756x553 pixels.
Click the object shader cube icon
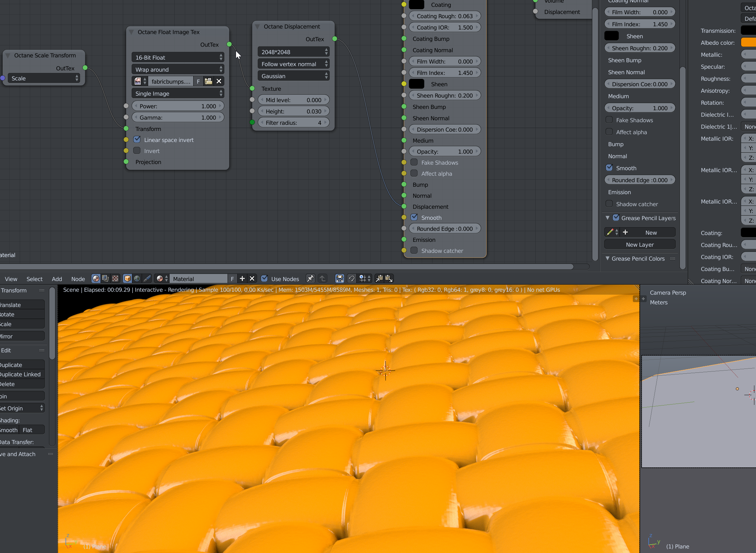(127, 278)
